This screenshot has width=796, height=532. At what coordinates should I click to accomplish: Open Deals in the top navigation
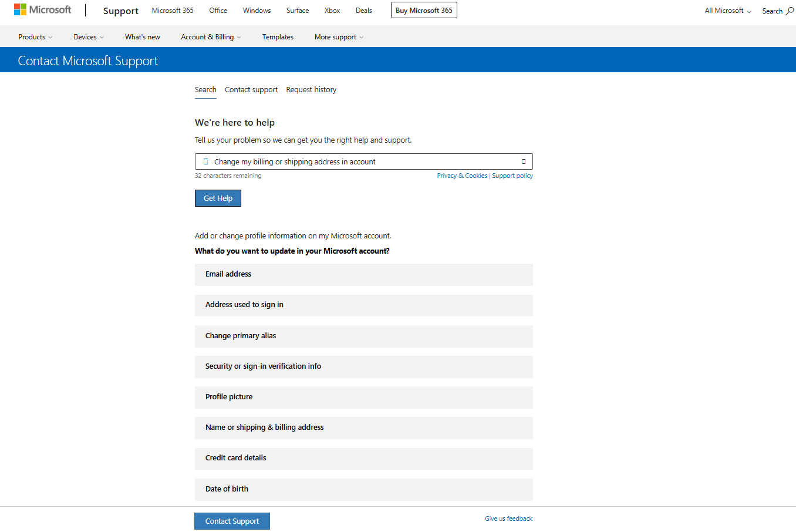click(364, 11)
